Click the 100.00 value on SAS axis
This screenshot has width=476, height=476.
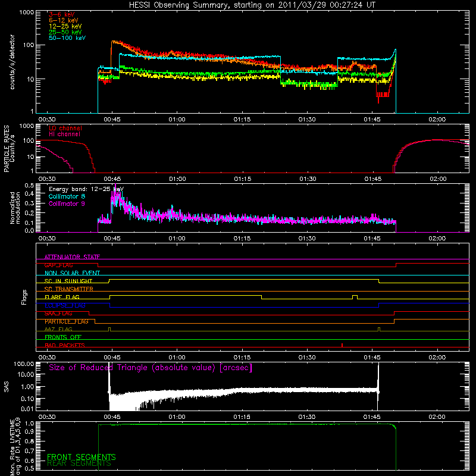point(24,364)
